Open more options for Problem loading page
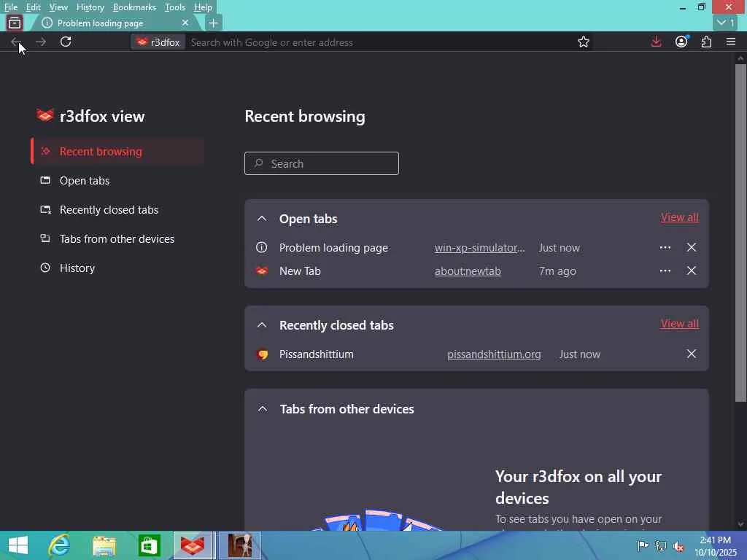The image size is (747, 560). click(x=665, y=248)
